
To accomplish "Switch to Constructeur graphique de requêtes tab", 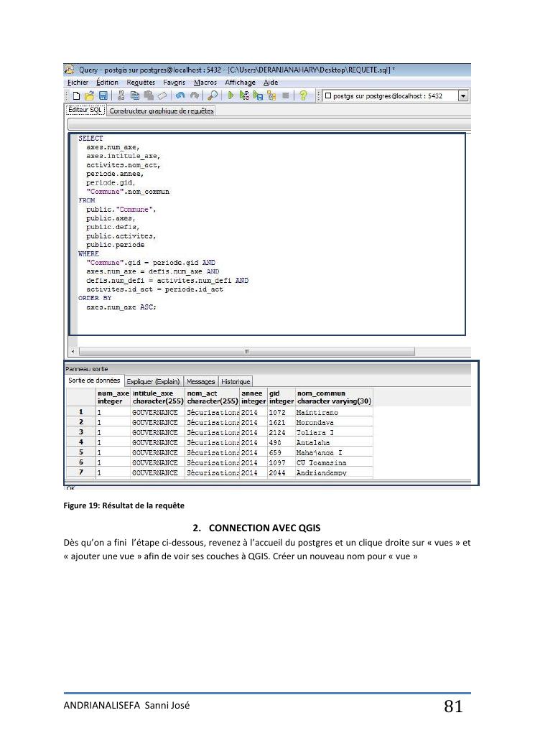I will pos(162,111).
